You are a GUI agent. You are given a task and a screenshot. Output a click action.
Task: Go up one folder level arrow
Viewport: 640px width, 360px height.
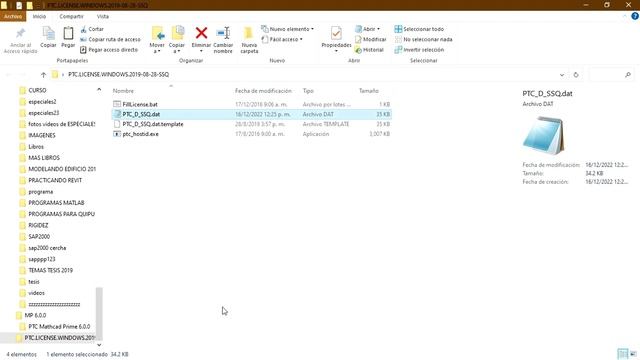pyautogui.click(x=43, y=75)
